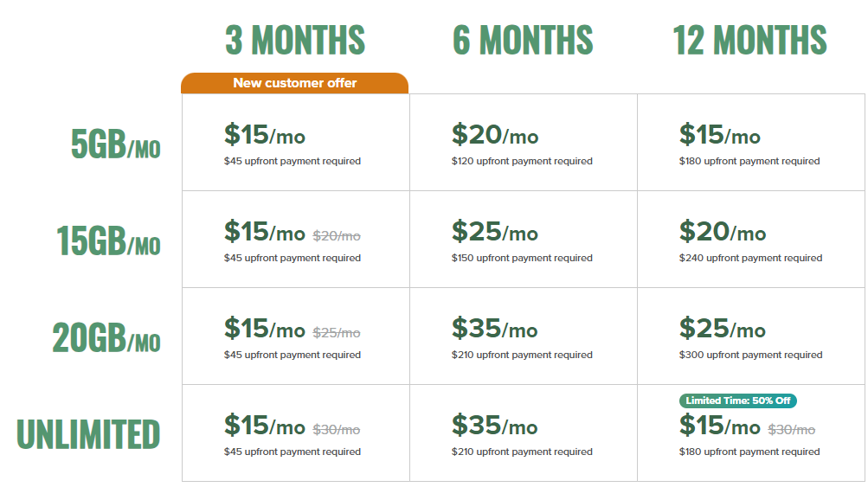Choose the Unlimited 6-month $35/mo plan
The width and height of the screenshot is (868, 487).
click(x=523, y=433)
